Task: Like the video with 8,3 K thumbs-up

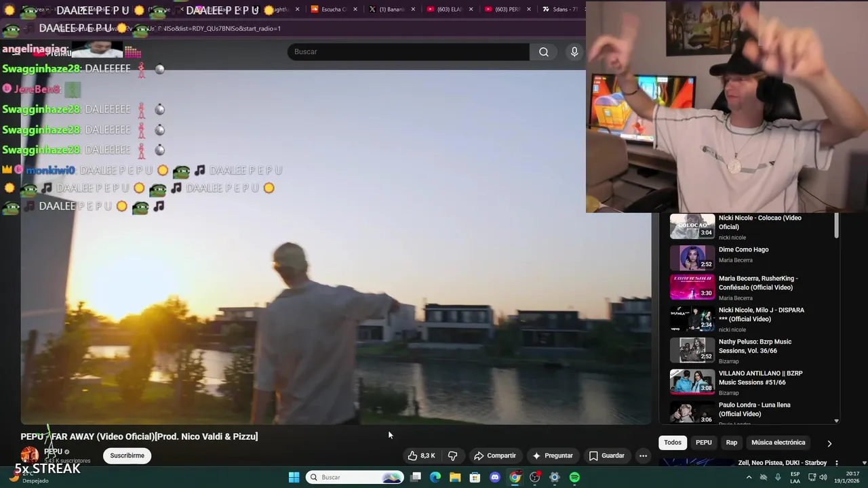Action: [x=421, y=456]
